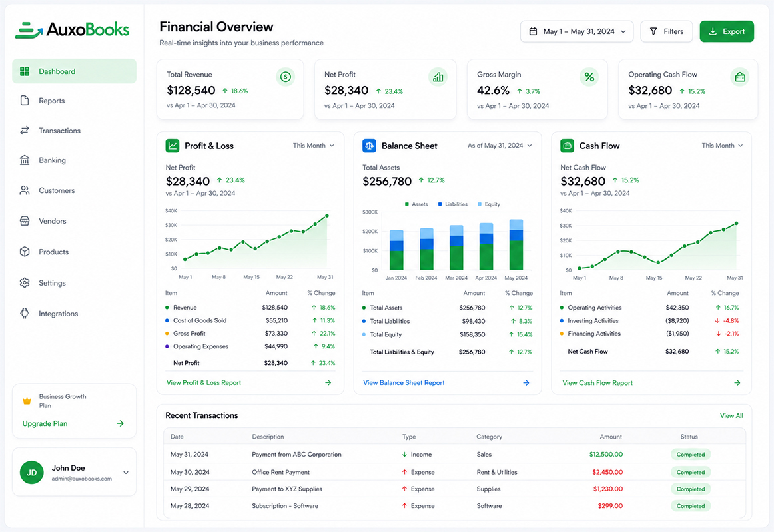774x532 pixels.
Task: Click the Filters button
Action: (666, 31)
